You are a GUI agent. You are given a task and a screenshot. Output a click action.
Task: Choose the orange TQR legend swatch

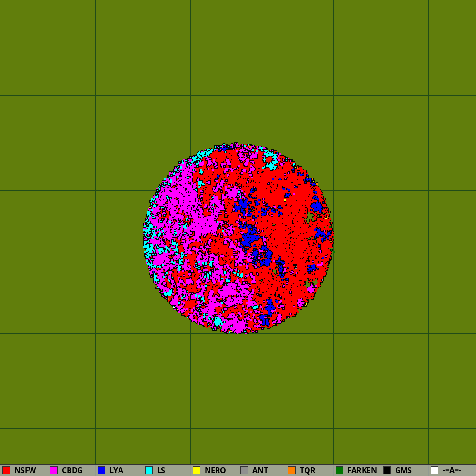(x=292, y=470)
